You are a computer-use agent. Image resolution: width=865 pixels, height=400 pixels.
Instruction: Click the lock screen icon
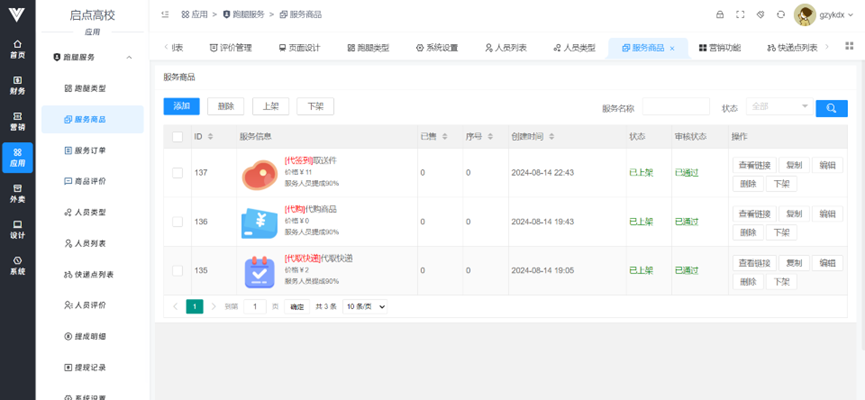tap(719, 15)
